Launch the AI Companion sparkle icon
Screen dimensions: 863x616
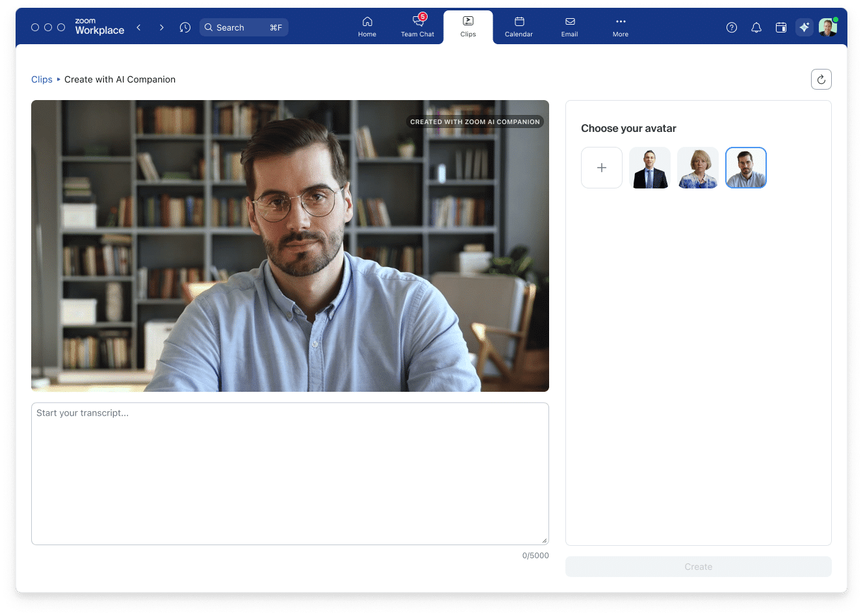click(x=805, y=27)
